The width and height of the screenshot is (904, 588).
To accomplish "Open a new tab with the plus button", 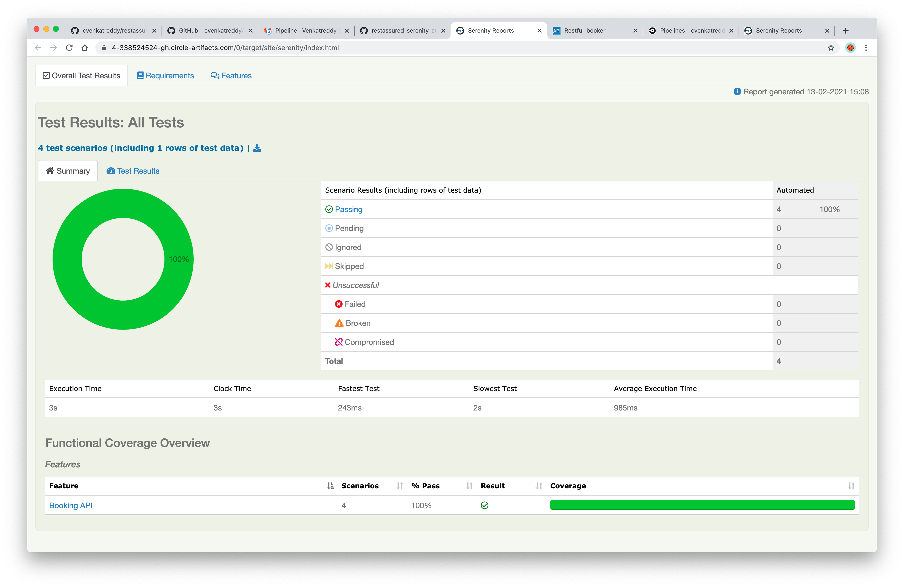I will pos(846,31).
